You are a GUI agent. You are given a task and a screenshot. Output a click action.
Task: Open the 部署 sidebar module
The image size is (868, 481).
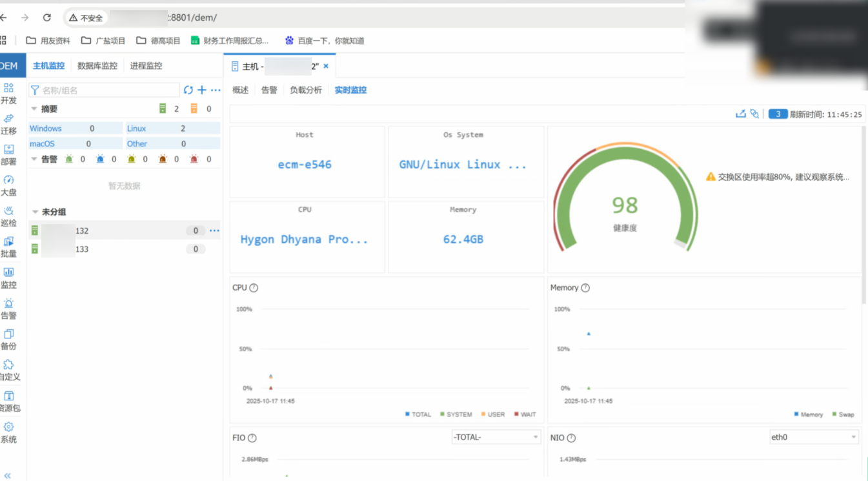click(8, 155)
